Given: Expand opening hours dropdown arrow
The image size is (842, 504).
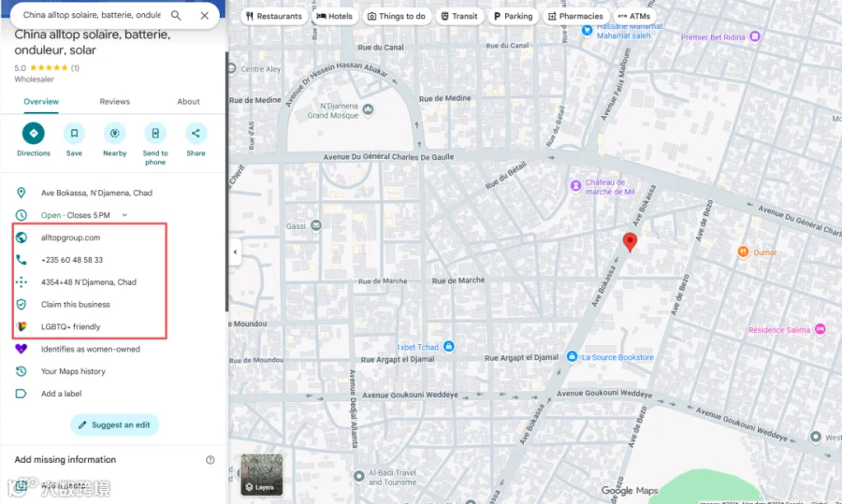Looking at the screenshot, I should tap(124, 215).
